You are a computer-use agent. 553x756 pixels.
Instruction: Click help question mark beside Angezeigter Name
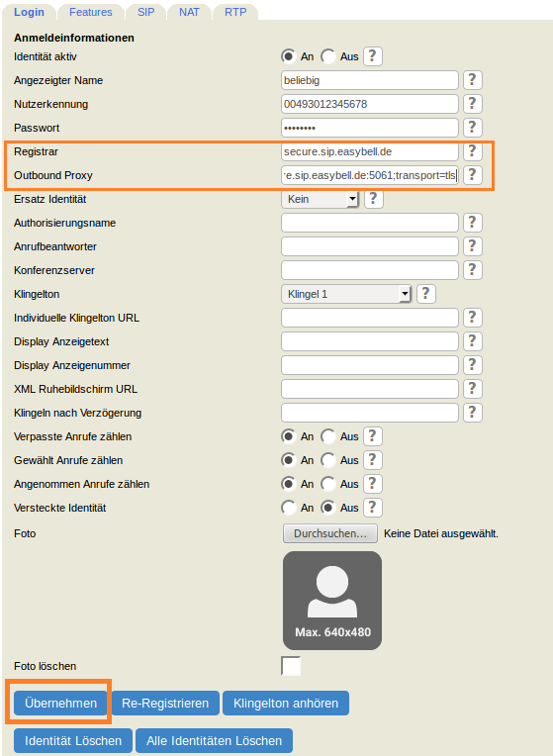tap(473, 80)
